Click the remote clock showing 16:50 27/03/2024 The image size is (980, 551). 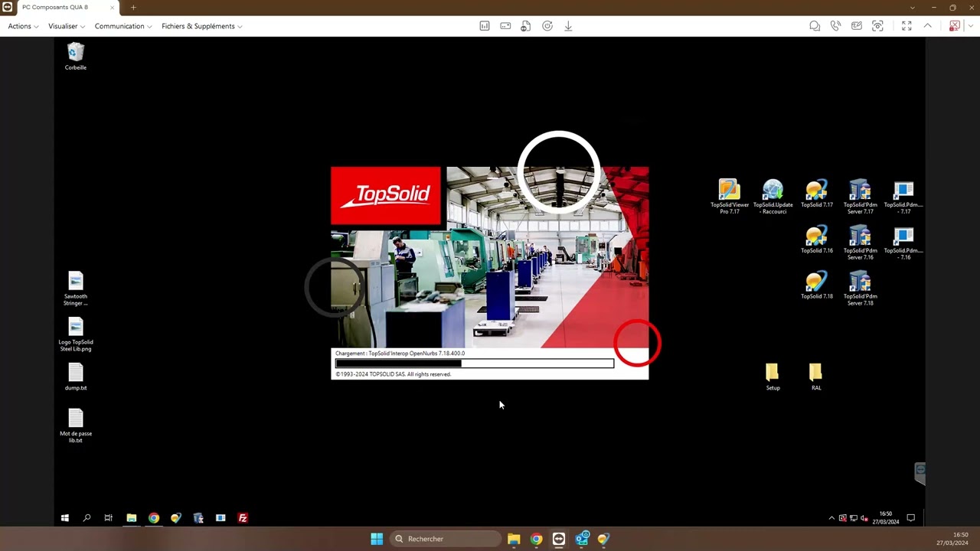[x=886, y=518]
